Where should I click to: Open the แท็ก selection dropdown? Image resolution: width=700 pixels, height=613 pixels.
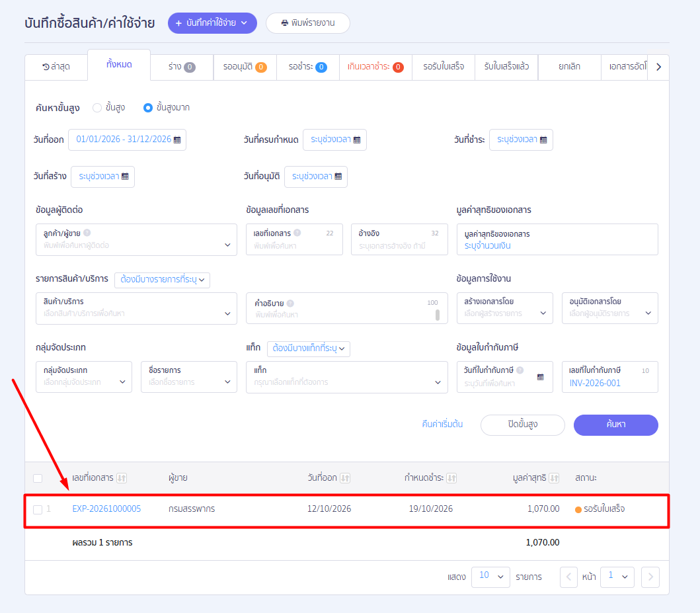pyautogui.click(x=347, y=378)
